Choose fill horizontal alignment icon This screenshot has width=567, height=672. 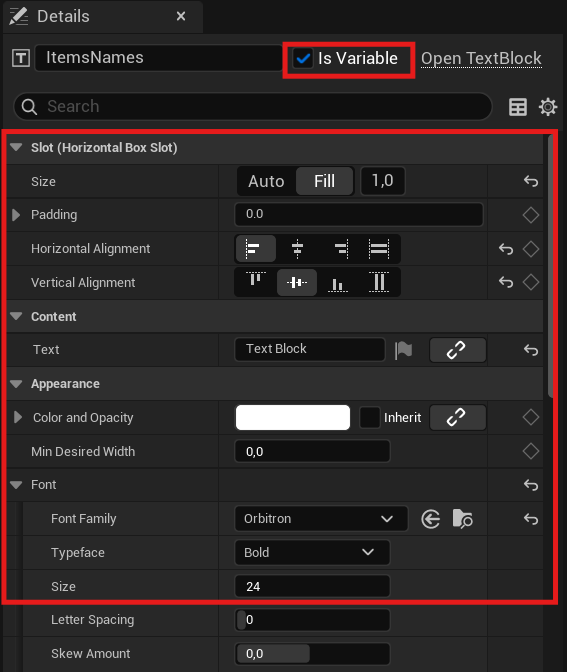[x=379, y=249]
